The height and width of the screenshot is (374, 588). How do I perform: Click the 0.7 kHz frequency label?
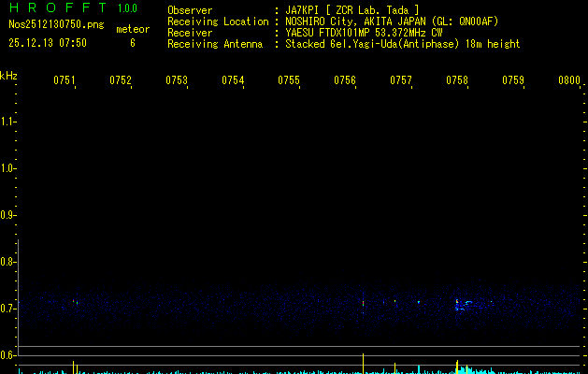tap(8, 309)
